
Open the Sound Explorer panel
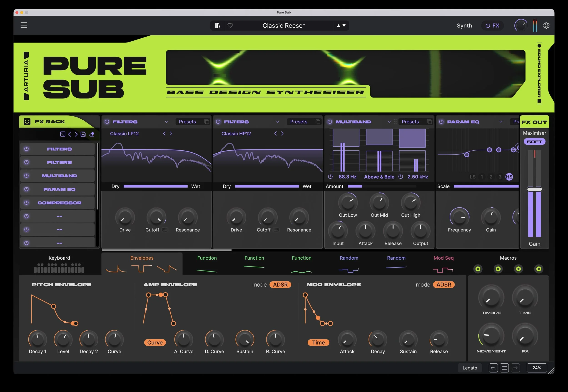point(539,73)
